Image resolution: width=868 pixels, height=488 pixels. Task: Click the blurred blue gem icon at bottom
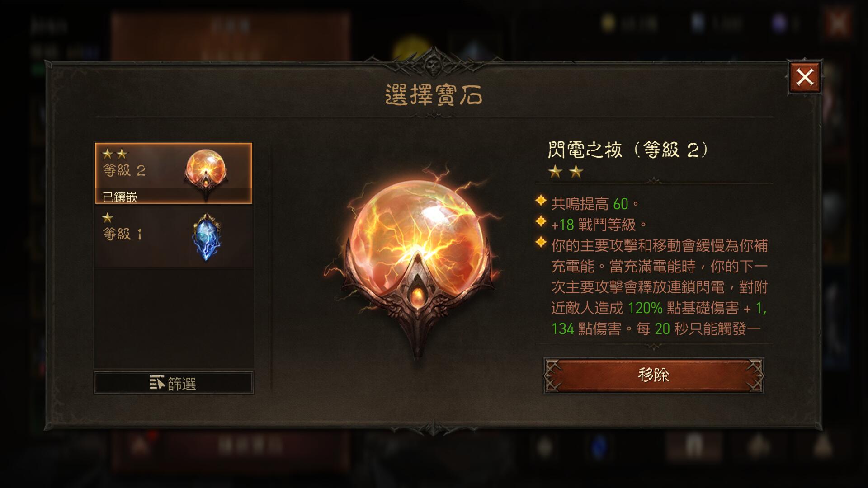point(599,445)
